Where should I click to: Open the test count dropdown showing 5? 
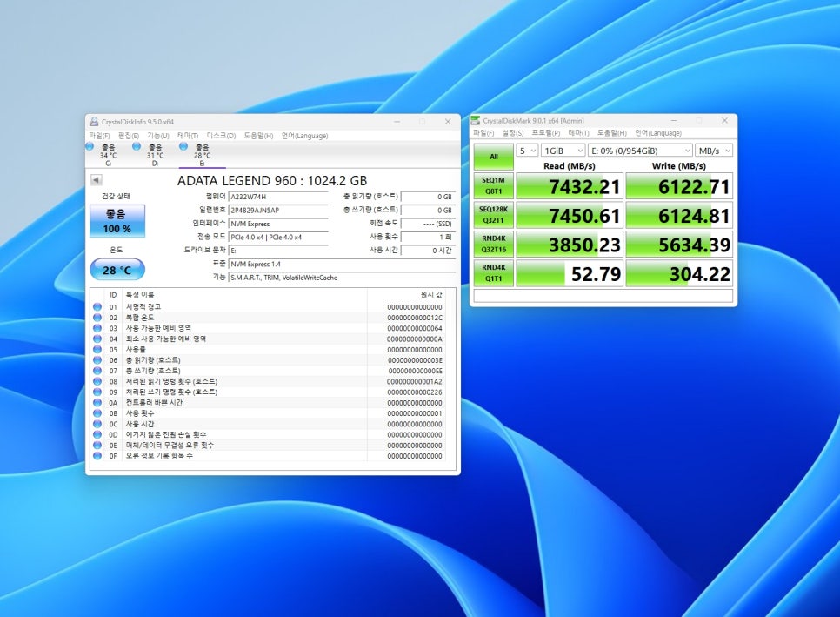(x=527, y=151)
